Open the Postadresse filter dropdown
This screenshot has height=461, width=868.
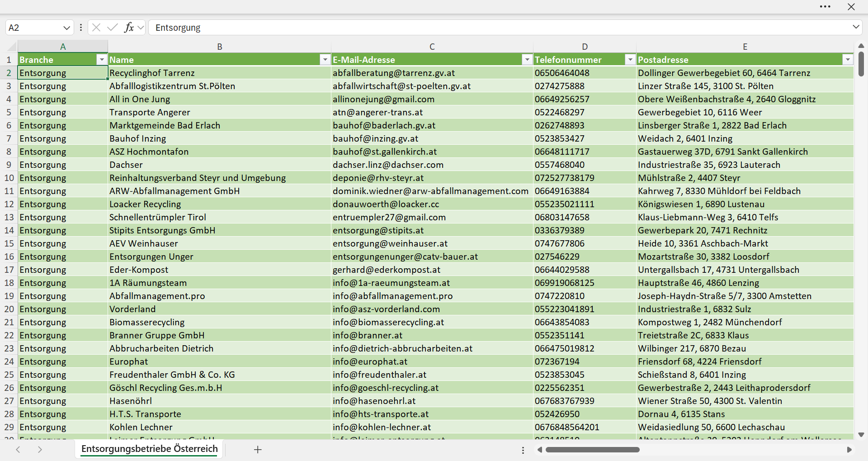pyautogui.click(x=848, y=60)
